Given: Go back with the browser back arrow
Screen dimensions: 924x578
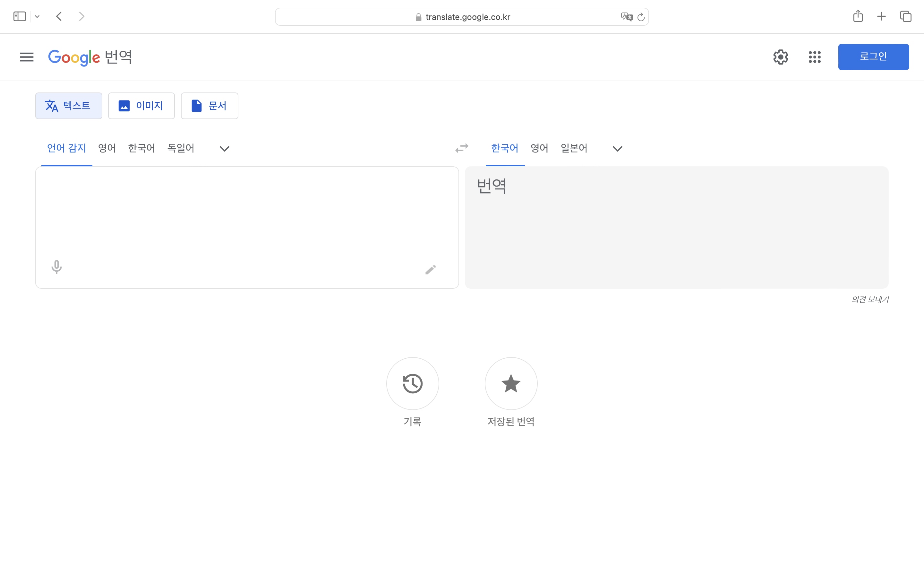Looking at the screenshot, I should 59,16.
